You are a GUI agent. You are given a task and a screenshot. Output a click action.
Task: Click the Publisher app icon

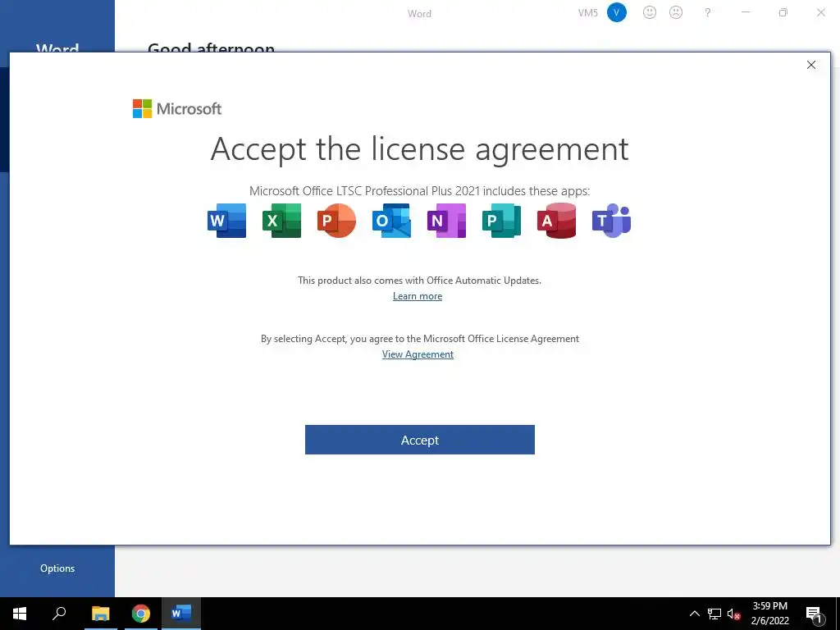click(x=501, y=221)
